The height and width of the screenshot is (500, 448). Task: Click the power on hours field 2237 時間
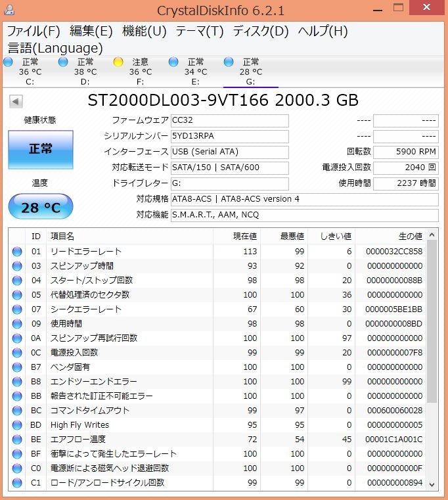[406, 183]
